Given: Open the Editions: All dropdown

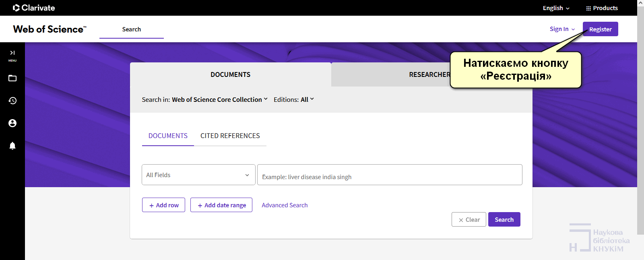Looking at the screenshot, I should click(294, 99).
